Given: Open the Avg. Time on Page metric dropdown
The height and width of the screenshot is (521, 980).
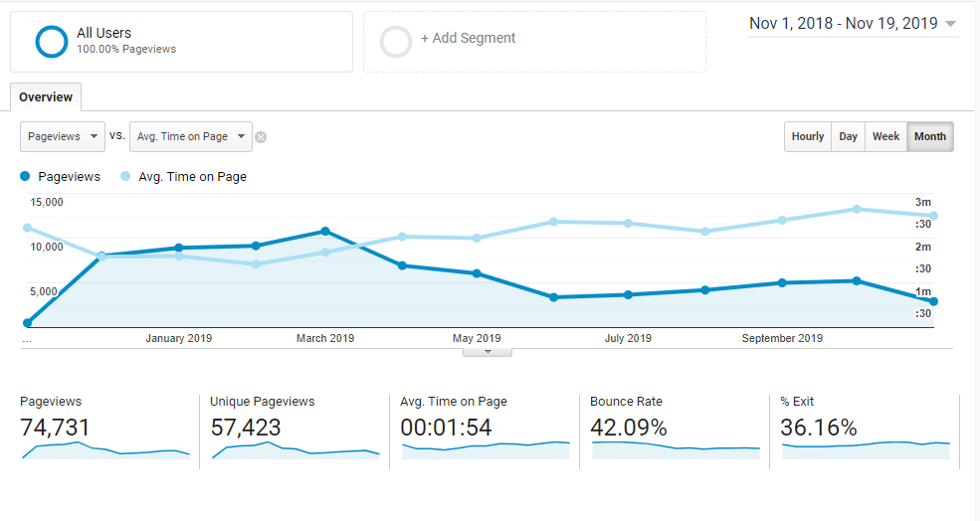Looking at the screenshot, I should tap(191, 137).
